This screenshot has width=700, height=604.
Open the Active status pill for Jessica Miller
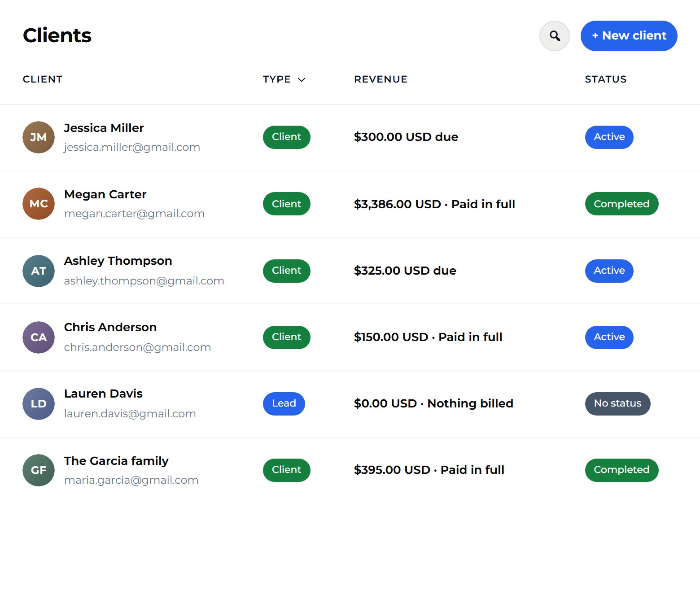(609, 137)
